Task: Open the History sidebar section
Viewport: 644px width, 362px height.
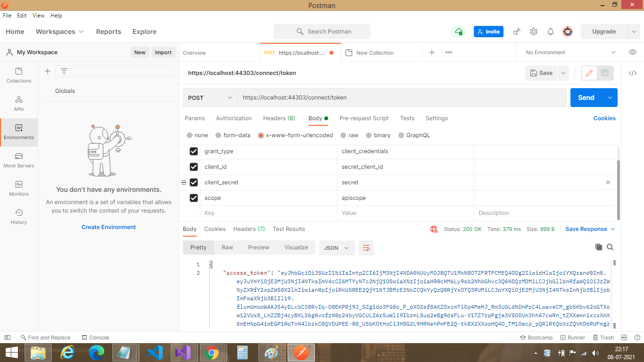Action: [19, 217]
